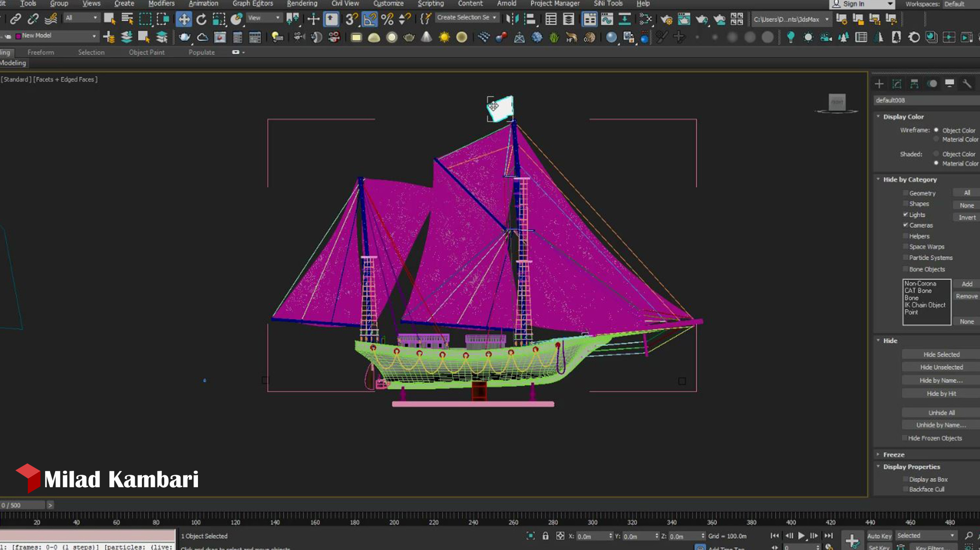This screenshot has height=550, width=980.
Task: Click the Unhide All button
Action: (x=941, y=412)
